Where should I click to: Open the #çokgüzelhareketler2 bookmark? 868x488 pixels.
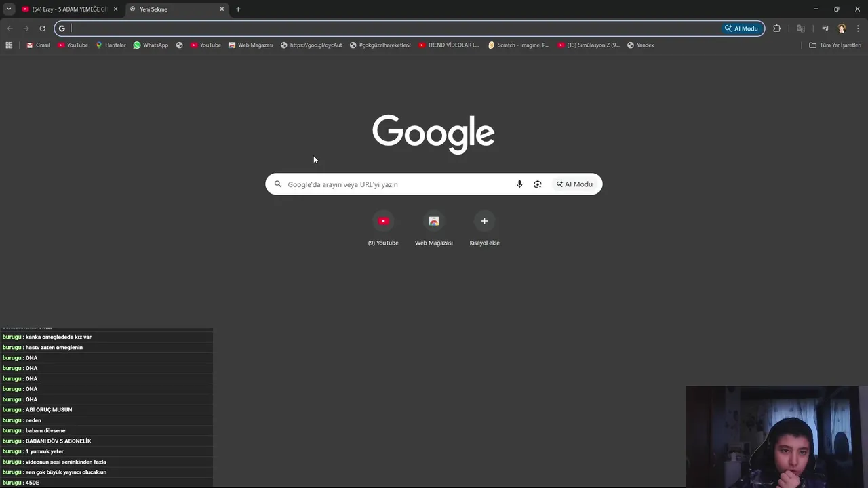point(380,45)
